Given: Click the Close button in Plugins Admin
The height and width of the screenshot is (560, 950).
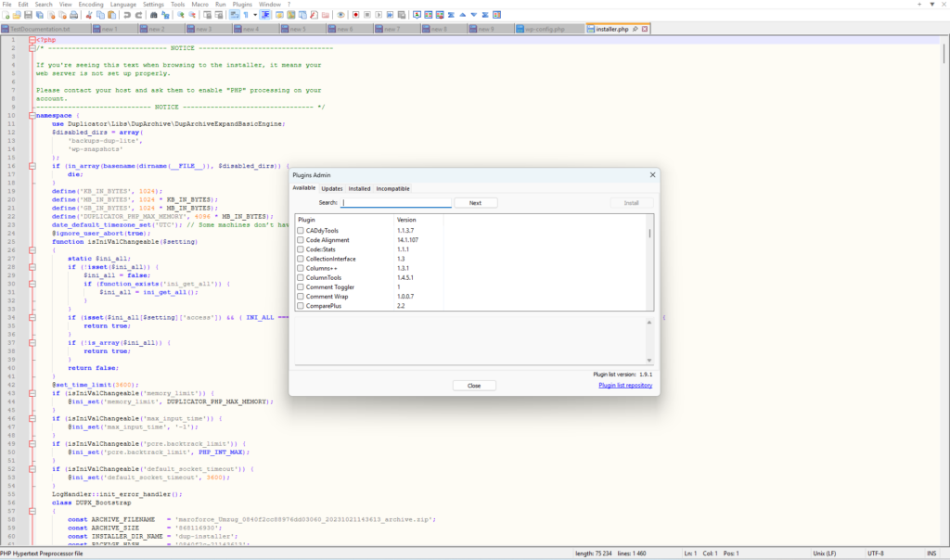Looking at the screenshot, I should tap(474, 386).
